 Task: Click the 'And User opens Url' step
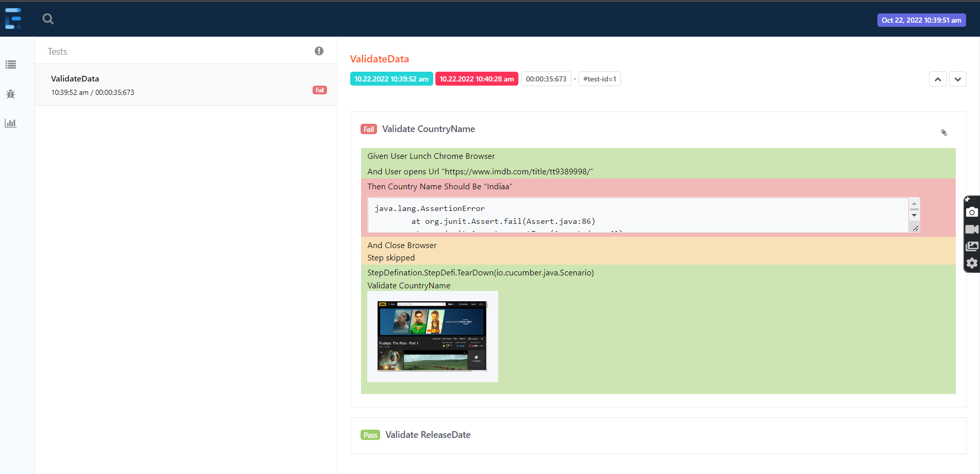point(480,172)
